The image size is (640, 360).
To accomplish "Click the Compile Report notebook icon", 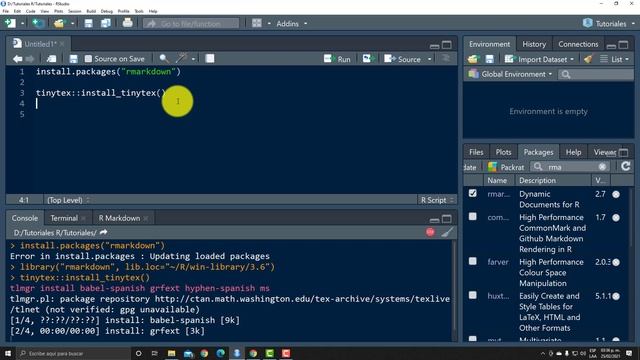I will pos(210,58).
